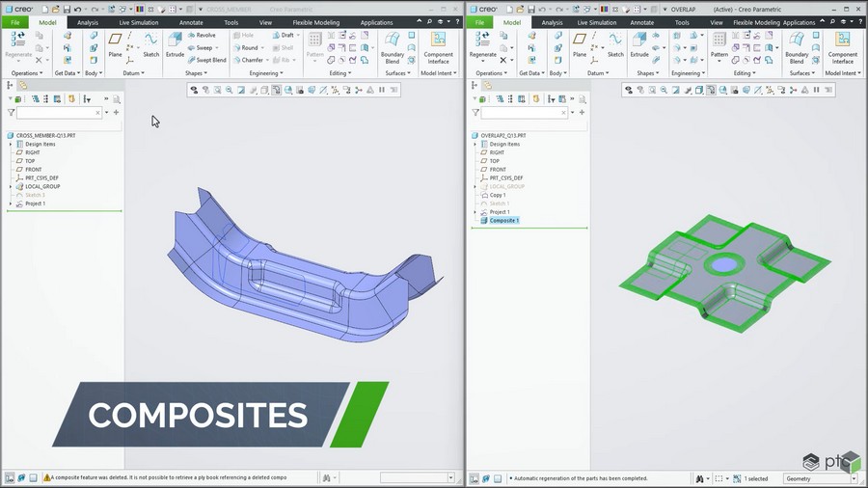The width and height of the screenshot is (868, 488).
Task: Click the Plane datum icon in the right window
Action: tap(580, 44)
